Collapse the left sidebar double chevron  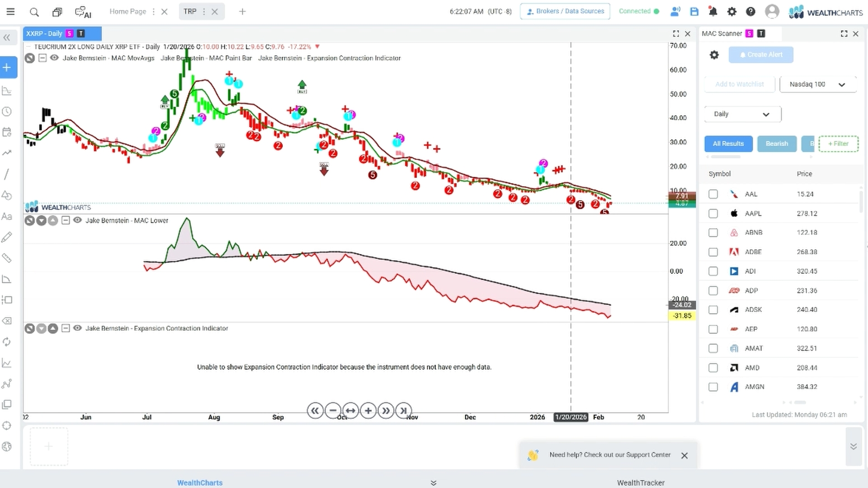click(7, 38)
